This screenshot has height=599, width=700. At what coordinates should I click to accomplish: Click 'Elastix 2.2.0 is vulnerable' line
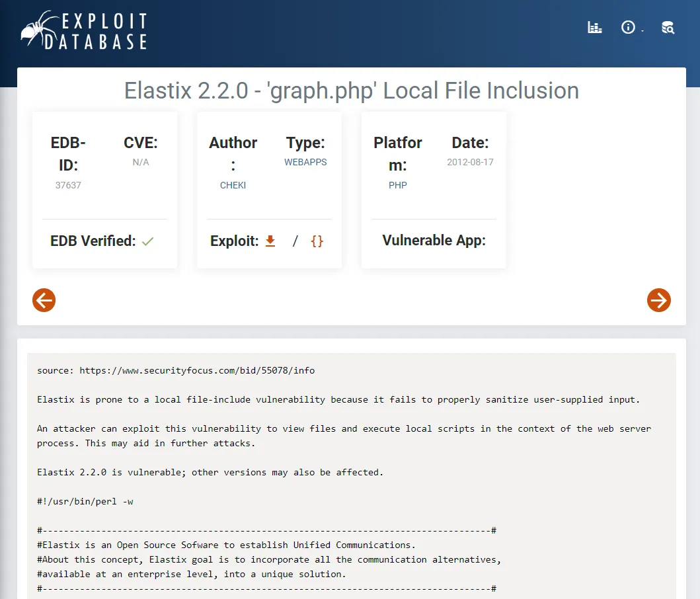pyautogui.click(x=210, y=472)
